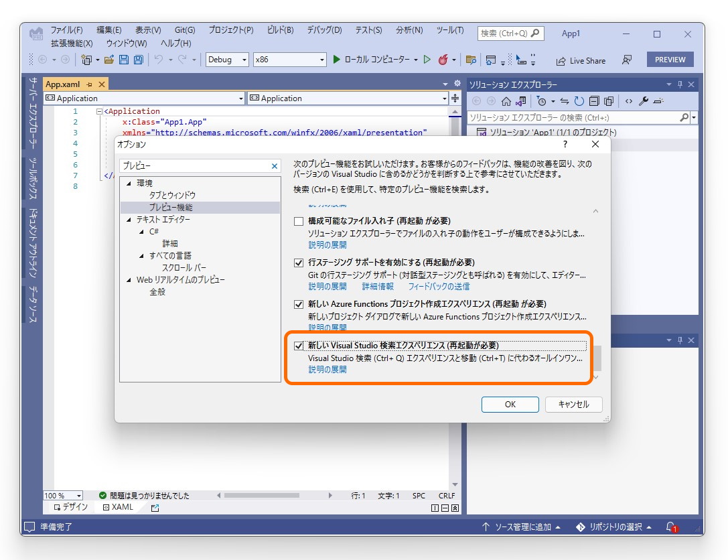This screenshot has height=560, width=728.
Task: Click the Send Feedback person icon
Action: click(x=627, y=60)
